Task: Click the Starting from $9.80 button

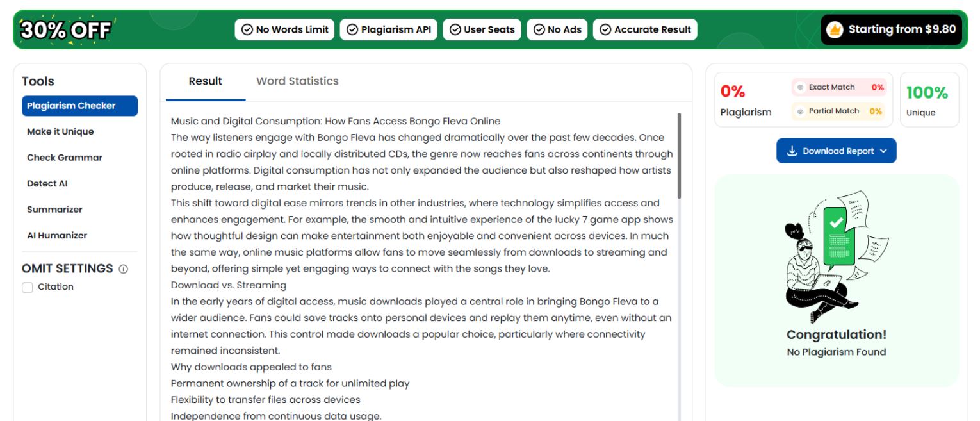Action: point(891,29)
